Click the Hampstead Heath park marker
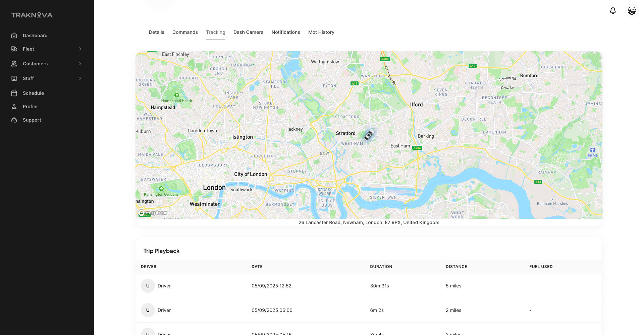The height and width of the screenshot is (335, 644). (177, 95)
